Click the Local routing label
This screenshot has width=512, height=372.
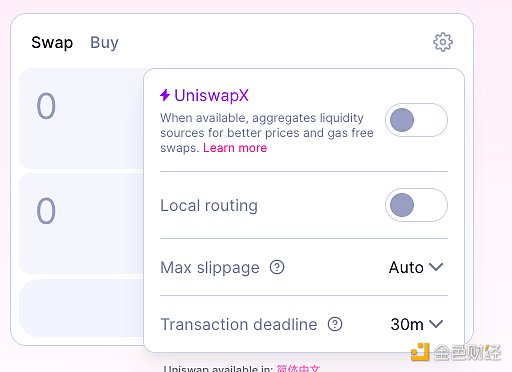click(x=209, y=205)
